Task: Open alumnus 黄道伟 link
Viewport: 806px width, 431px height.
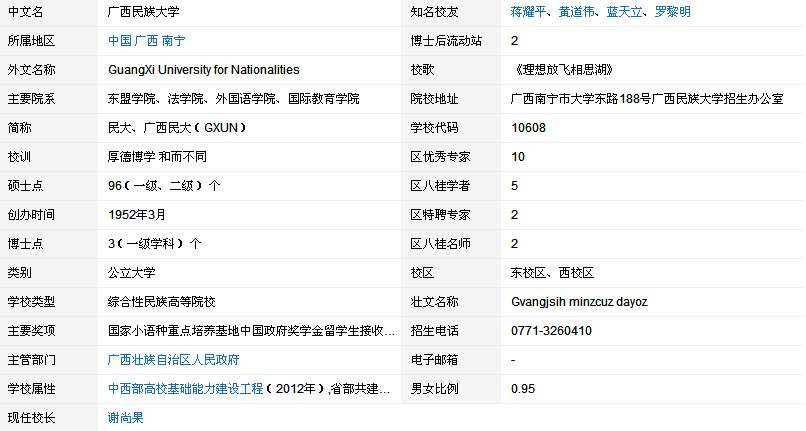Action: point(576,12)
